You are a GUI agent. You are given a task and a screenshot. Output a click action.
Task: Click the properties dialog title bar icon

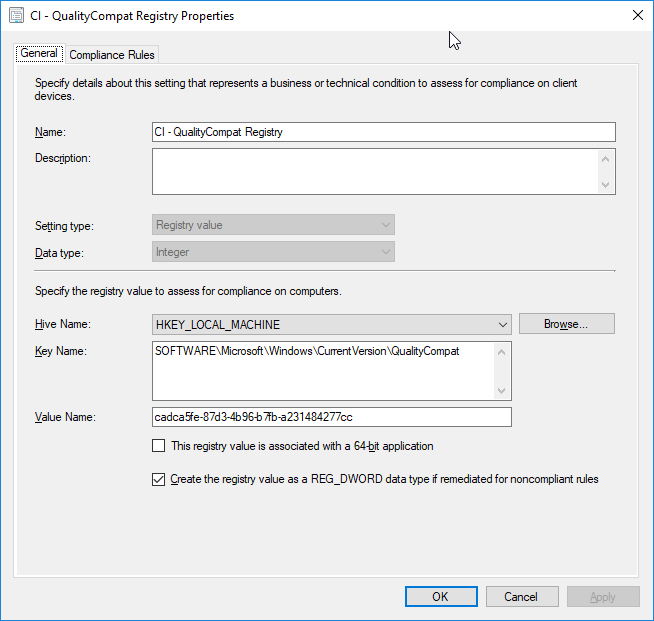[17, 16]
